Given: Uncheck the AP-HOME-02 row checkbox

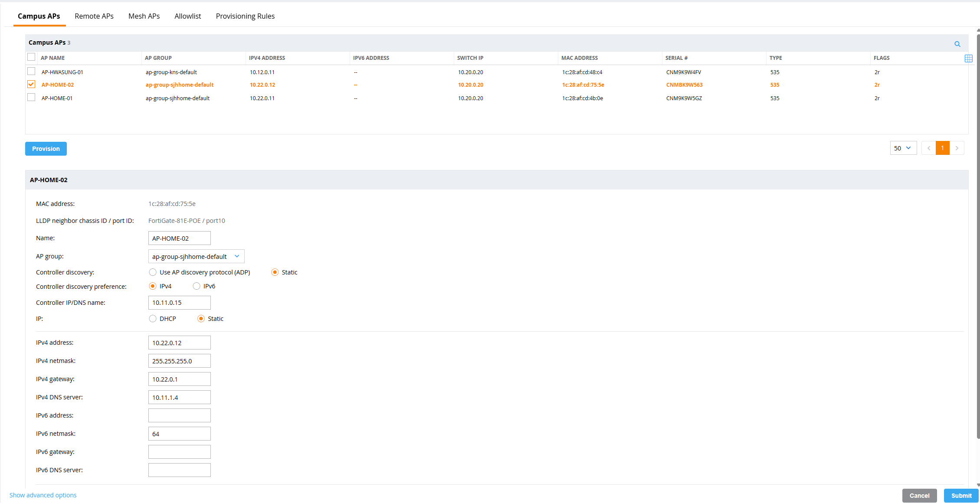Looking at the screenshot, I should click(31, 85).
